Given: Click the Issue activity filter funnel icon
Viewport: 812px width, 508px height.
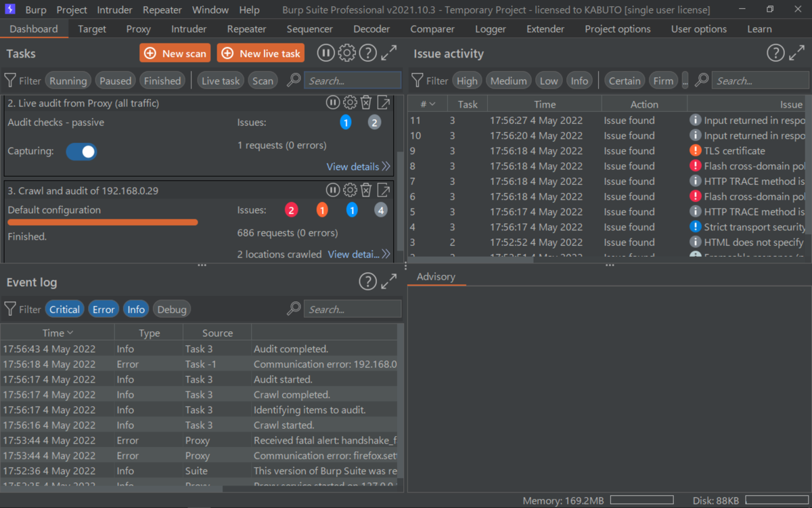Looking at the screenshot, I should (x=418, y=81).
